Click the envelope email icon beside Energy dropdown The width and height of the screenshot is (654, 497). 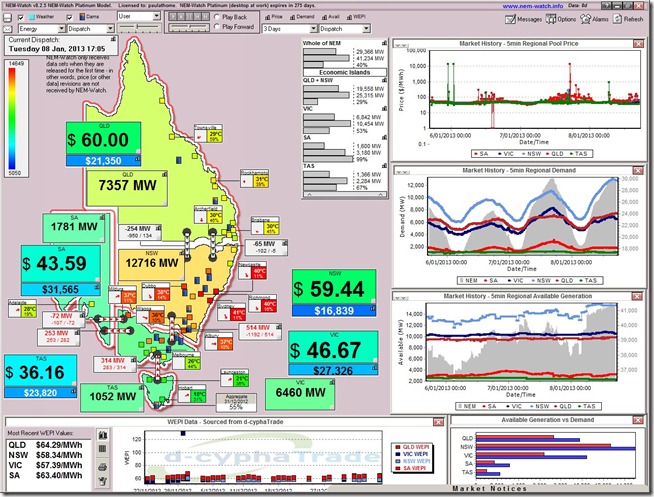click(x=8, y=29)
